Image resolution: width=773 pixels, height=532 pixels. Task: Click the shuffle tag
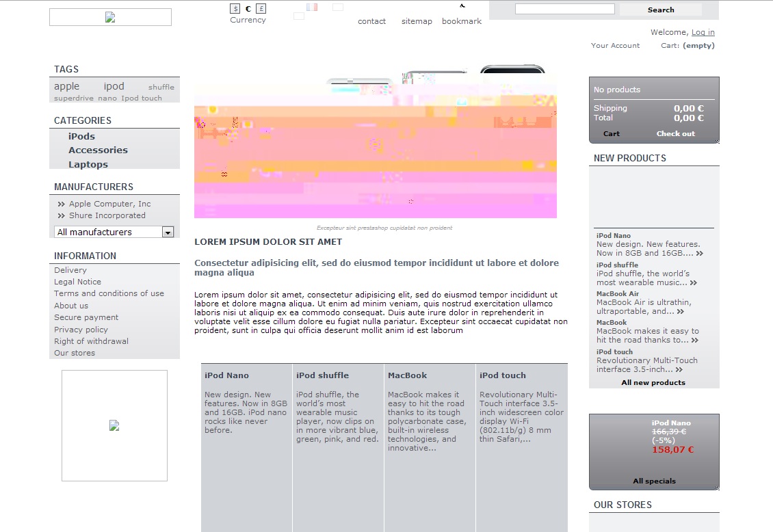point(161,88)
